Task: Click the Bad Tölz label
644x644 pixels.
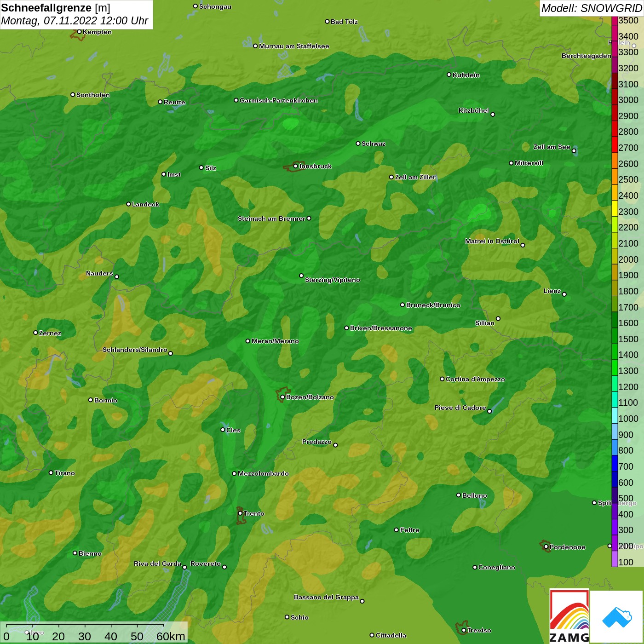Action: point(344,22)
